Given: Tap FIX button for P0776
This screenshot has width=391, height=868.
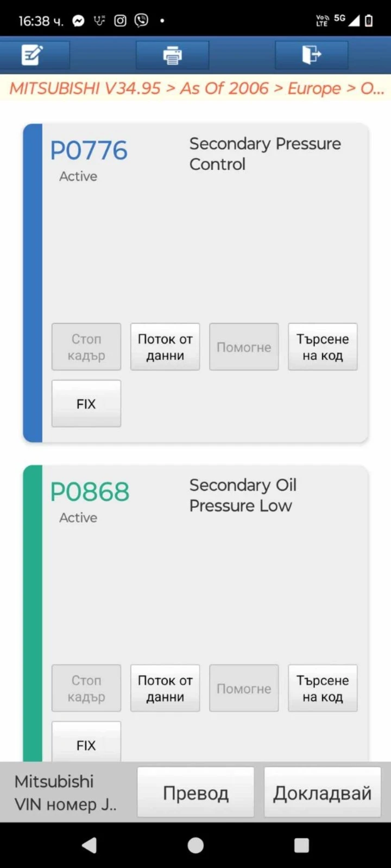Looking at the screenshot, I should [86, 404].
